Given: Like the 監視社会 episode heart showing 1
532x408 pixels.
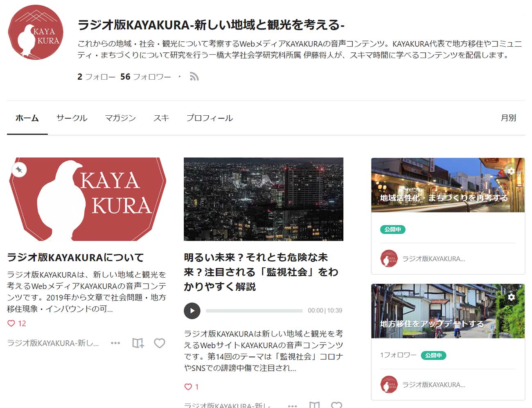Looking at the screenshot, I should pyautogui.click(x=189, y=387).
